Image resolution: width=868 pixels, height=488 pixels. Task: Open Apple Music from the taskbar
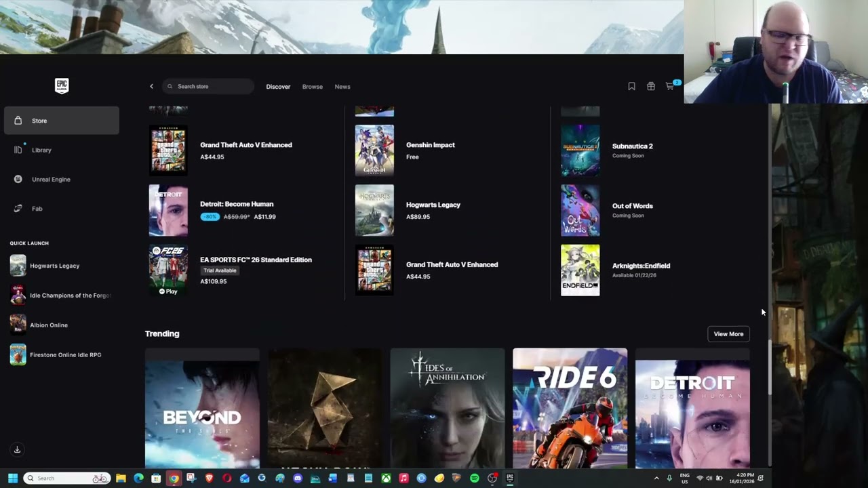[403, 478]
